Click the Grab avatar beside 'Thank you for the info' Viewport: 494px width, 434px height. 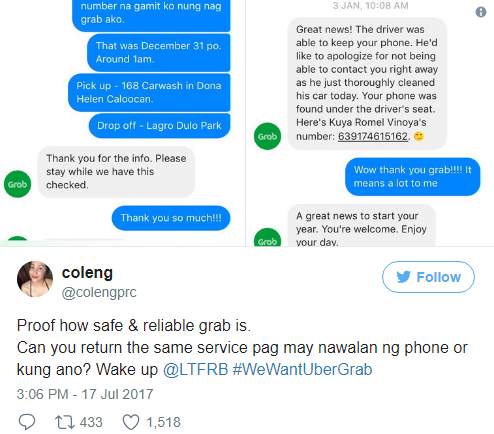tap(17, 184)
